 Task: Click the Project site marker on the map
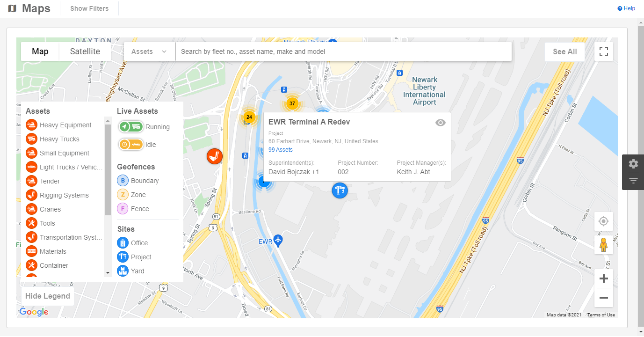point(340,190)
